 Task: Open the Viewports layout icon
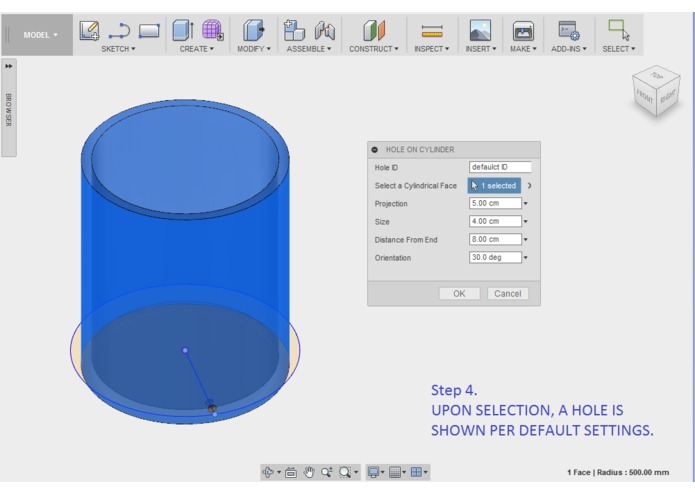point(416,472)
